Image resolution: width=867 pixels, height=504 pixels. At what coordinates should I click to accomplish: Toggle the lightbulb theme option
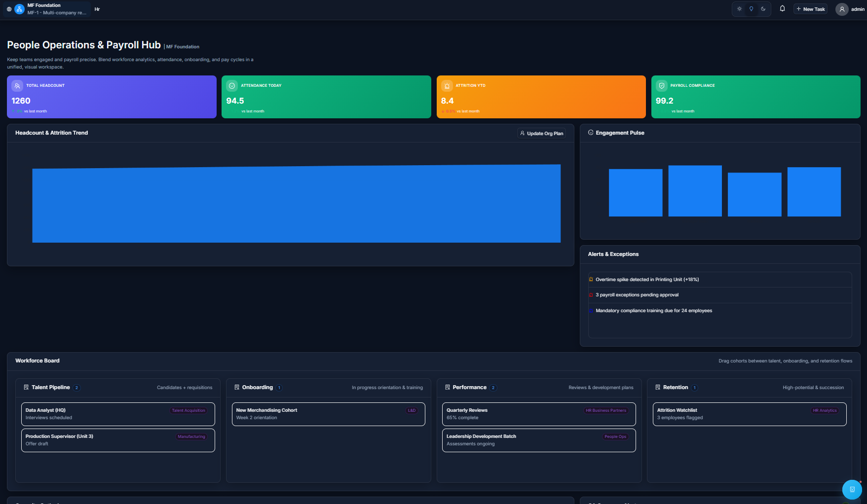pos(751,9)
